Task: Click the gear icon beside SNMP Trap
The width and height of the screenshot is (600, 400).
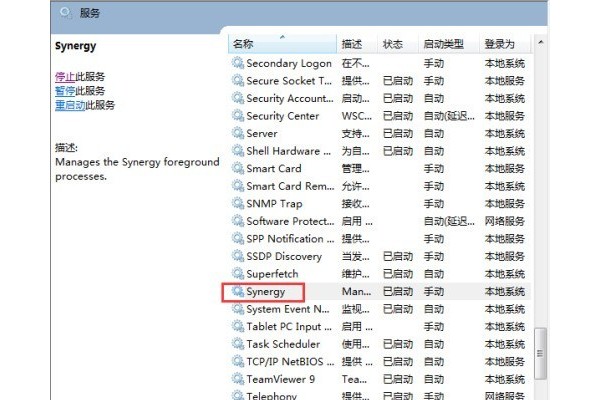Action: [238, 203]
